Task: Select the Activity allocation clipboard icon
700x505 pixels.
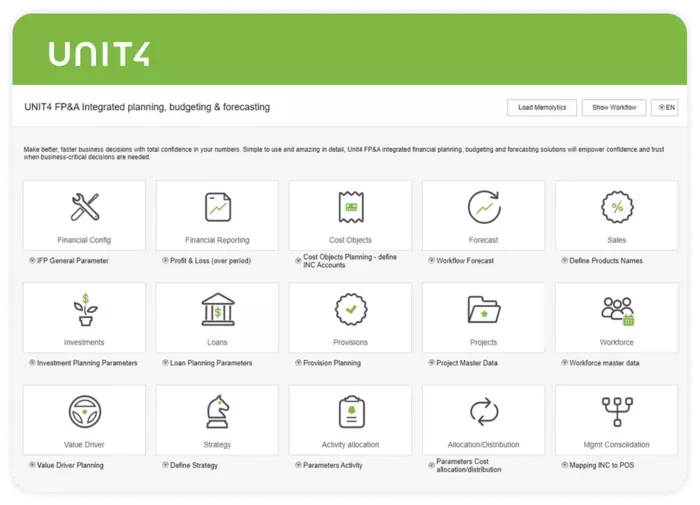Action: (x=352, y=412)
